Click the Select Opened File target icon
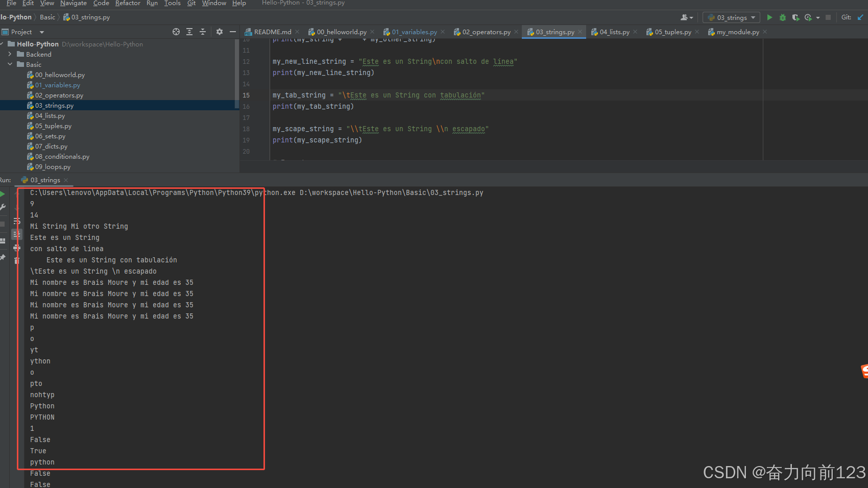The height and width of the screenshot is (488, 868). click(176, 32)
